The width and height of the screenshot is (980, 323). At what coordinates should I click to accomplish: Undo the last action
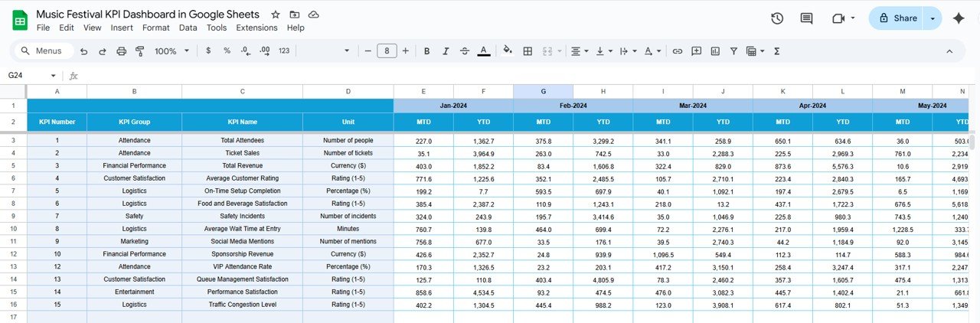pos(83,51)
